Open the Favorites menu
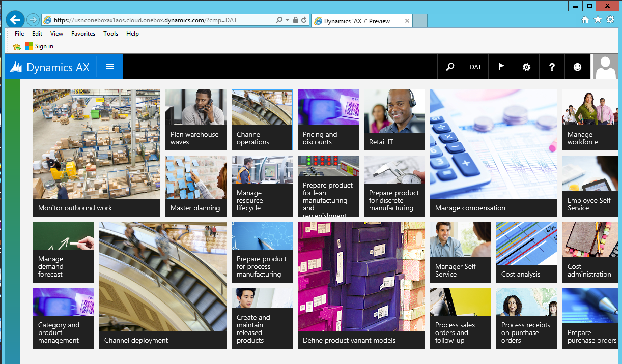This screenshot has height=364, width=622. pyautogui.click(x=83, y=34)
